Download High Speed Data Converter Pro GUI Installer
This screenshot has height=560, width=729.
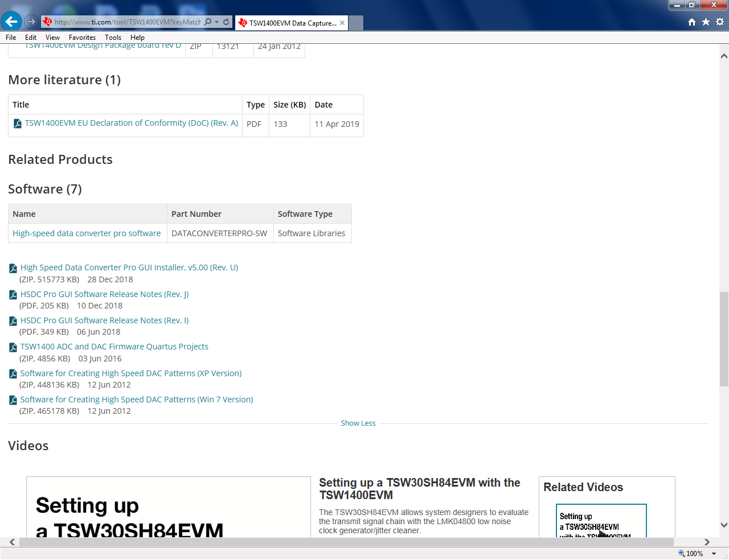click(x=129, y=267)
